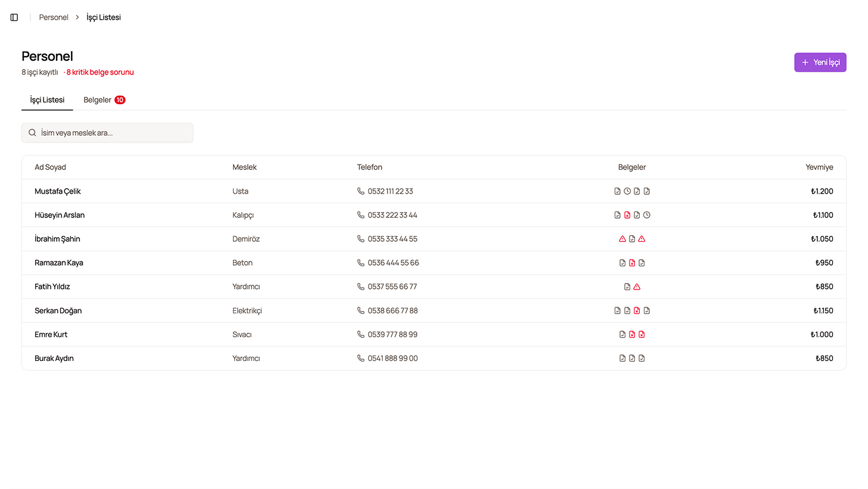Click the Belgeler column header

(632, 167)
